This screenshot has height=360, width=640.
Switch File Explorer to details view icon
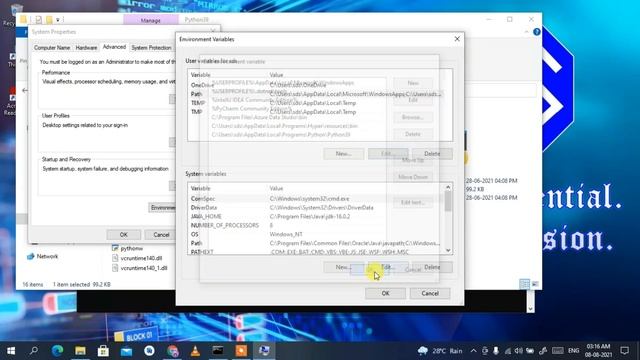524,284
